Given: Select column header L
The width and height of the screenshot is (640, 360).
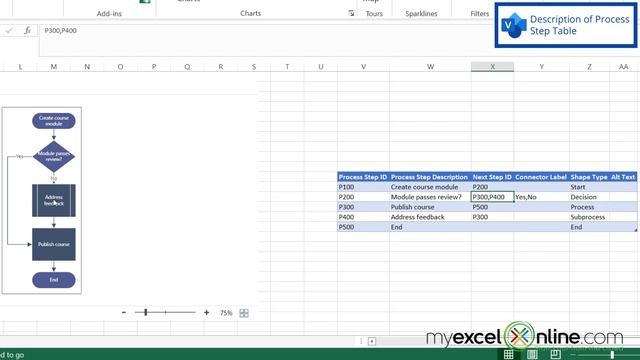Looking at the screenshot, I should [20, 67].
